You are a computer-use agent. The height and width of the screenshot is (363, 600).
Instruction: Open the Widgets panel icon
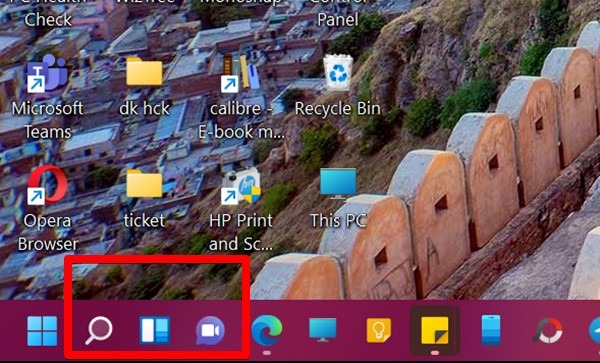[155, 330]
